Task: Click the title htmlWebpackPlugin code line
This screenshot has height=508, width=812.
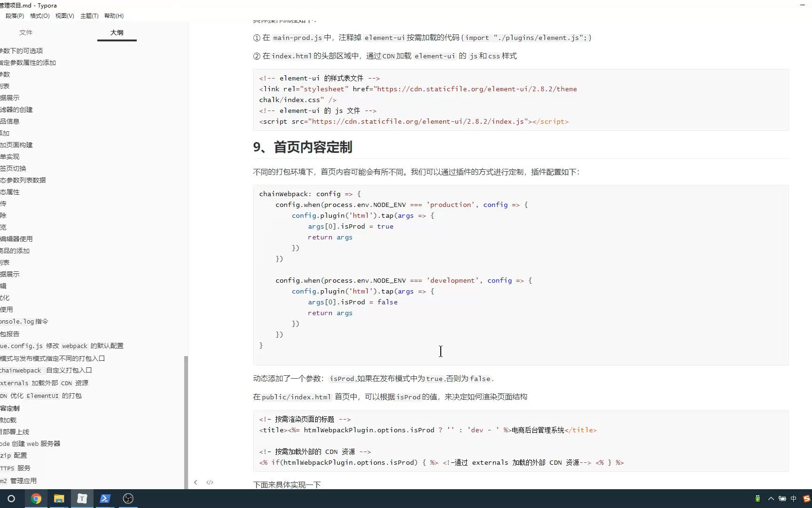Action: 428,430
